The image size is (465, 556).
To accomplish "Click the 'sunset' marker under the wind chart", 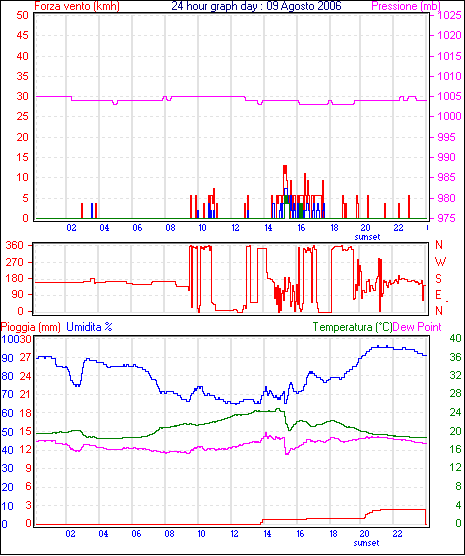I will point(367,237).
